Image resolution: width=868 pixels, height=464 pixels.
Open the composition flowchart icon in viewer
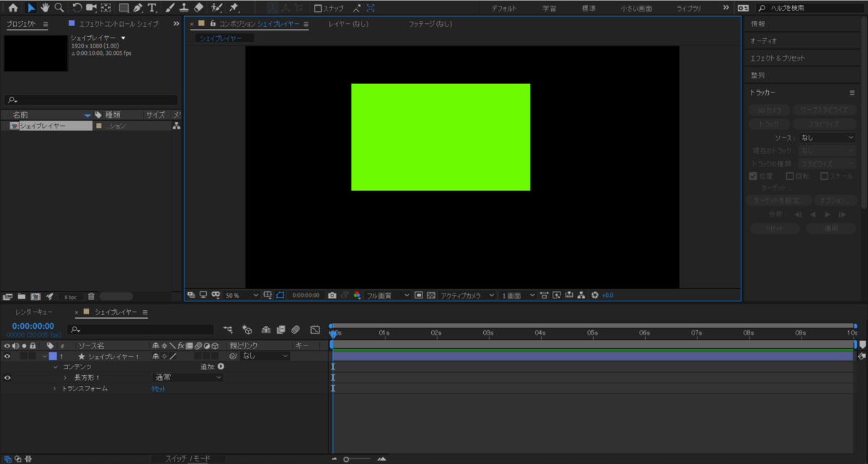pos(582,295)
